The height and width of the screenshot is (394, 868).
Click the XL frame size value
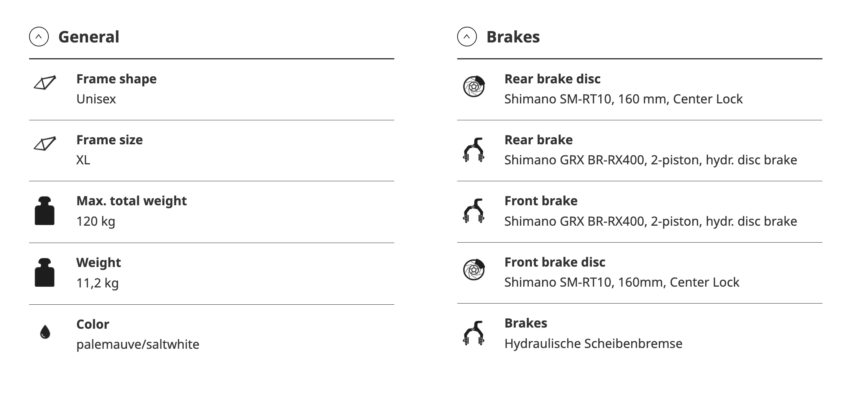tap(83, 160)
